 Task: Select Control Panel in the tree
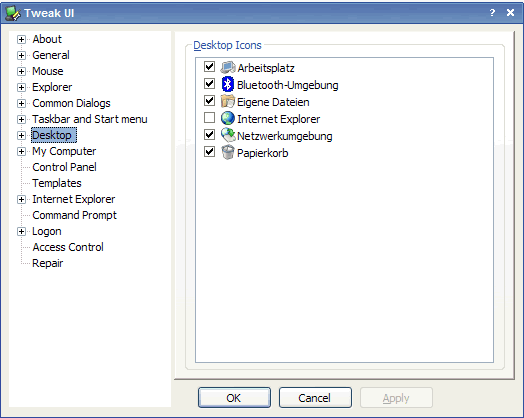(x=64, y=167)
